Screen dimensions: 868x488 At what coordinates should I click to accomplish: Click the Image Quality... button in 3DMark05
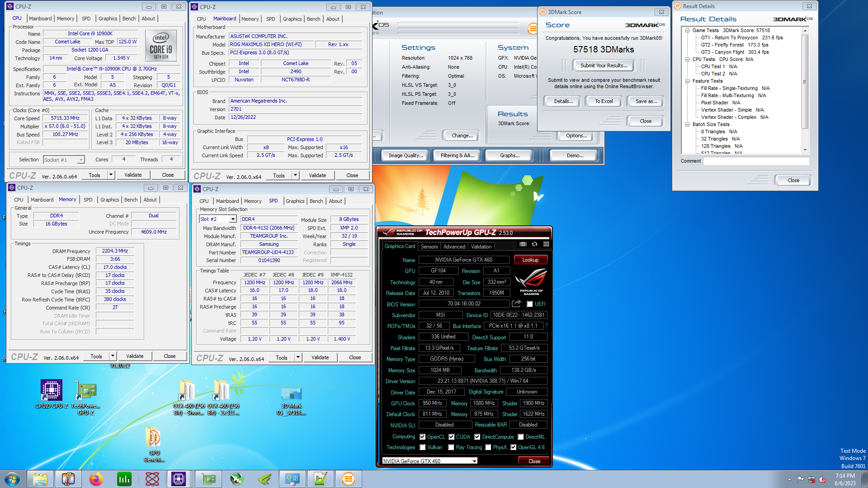click(406, 155)
